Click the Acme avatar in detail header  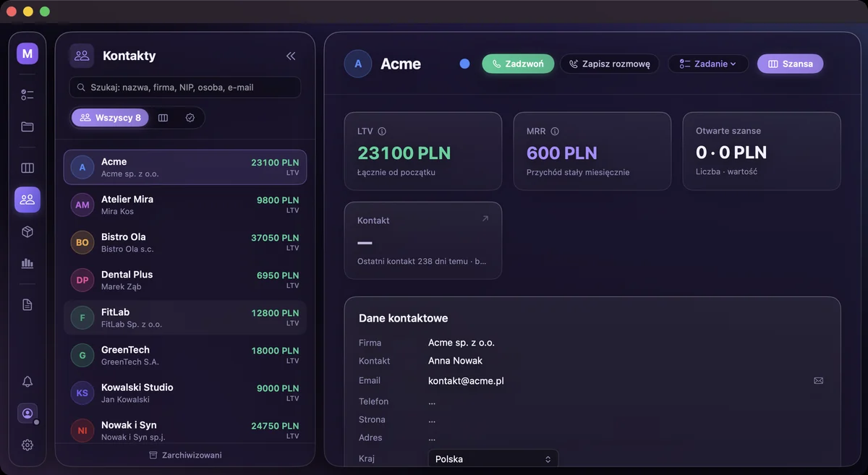pyautogui.click(x=358, y=64)
